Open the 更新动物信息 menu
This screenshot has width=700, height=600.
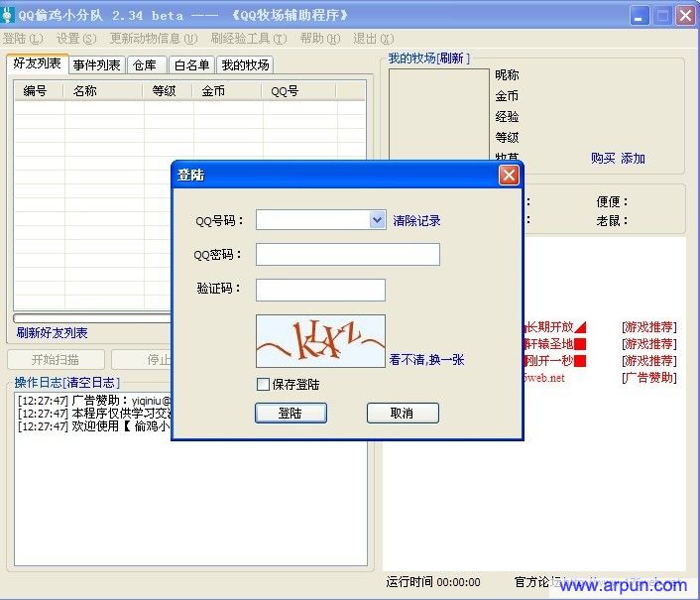click(x=154, y=39)
